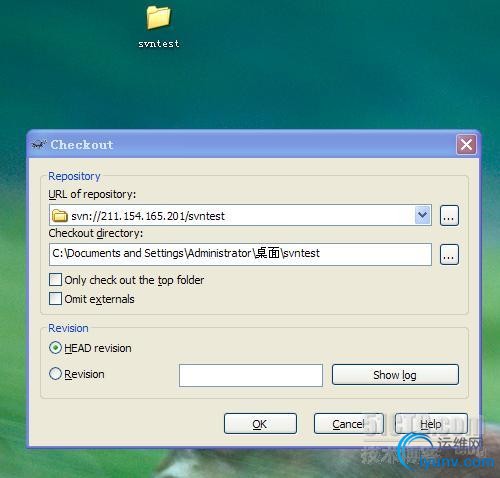The image size is (500, 478).
Task: Click Cancel to dismiss checkout
Action: point(349,424)
